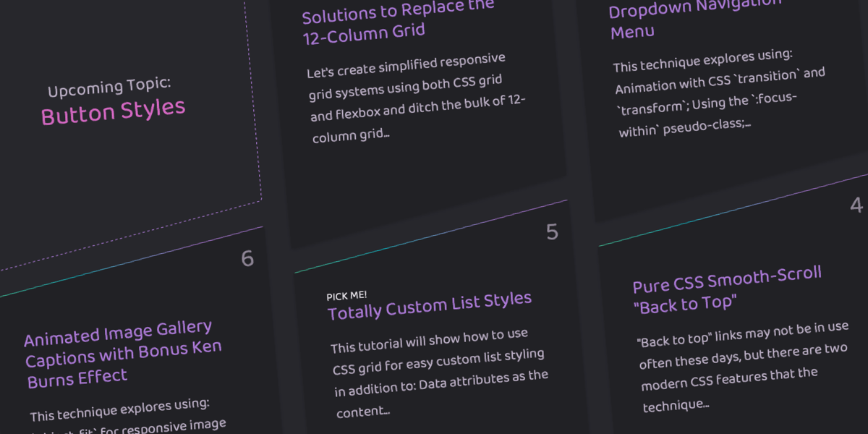Open Solutions to Replace the 12-Column Grid link
Screen dimensions: 868x434
pos(399,21)
